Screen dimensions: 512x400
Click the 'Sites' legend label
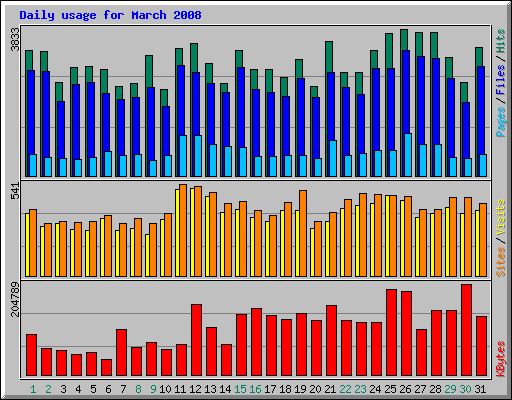coord(500,262)
